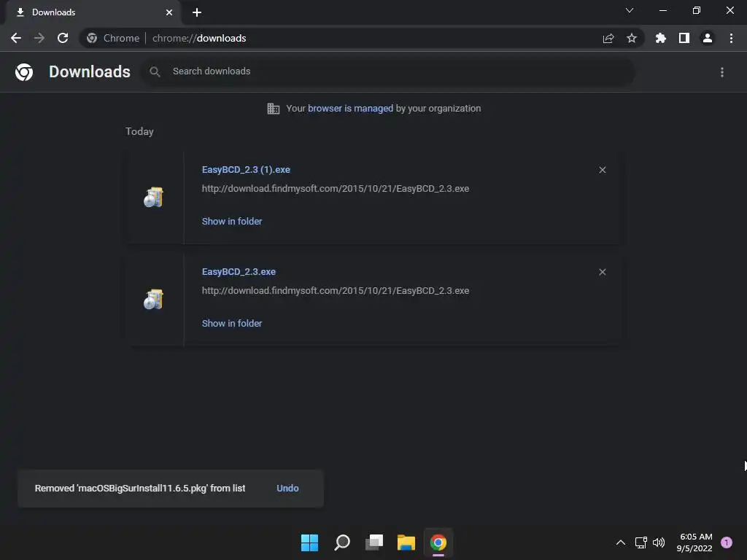The height and width of the screenshot is (560, 747).
Task: Click the EasyBCD_2.3.exe file icon
Action: click(x=153, y=299)
